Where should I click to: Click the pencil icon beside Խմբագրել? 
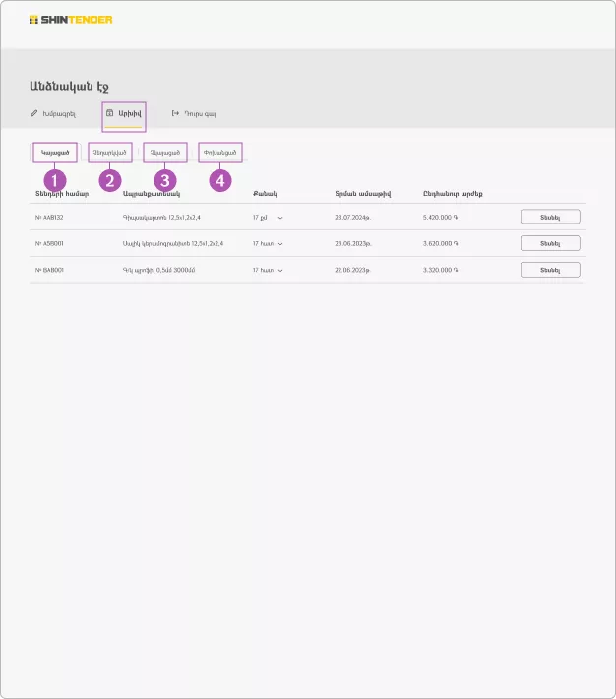click(33, 114)
